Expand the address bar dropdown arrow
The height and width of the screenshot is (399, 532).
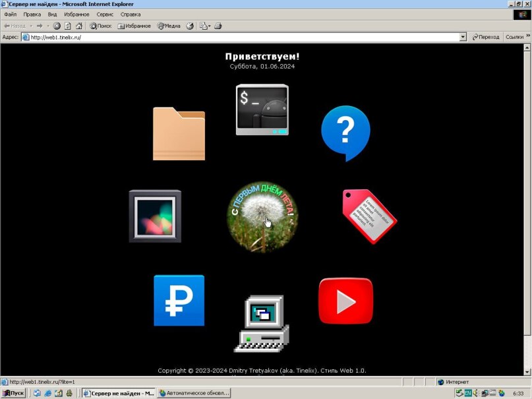coord(463,38)
